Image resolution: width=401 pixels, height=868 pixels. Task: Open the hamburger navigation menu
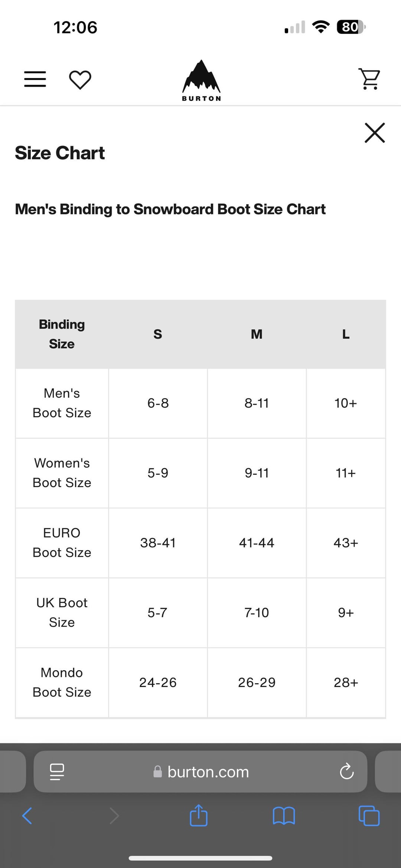[x=35, y=79]
